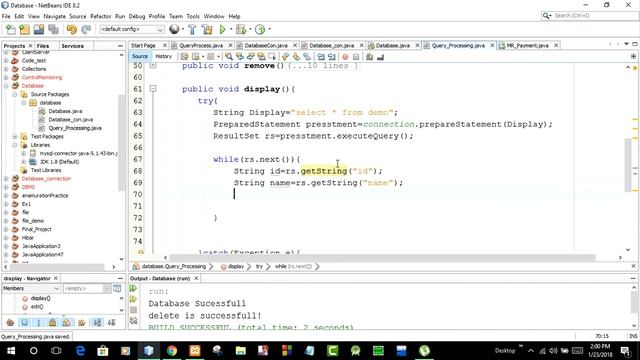This screenshot has height=360, width=640.
Task: Click the Find Selection magnifier icon in editor toolbar
Action: coord(229,57)
